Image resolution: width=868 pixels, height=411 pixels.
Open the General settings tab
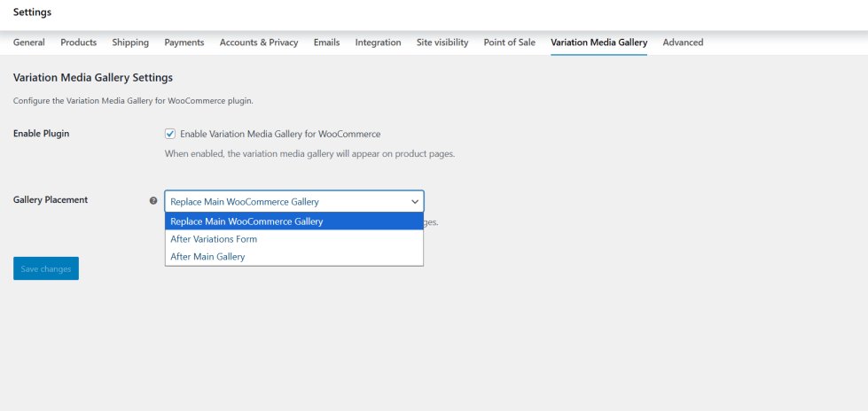(29, 43)
